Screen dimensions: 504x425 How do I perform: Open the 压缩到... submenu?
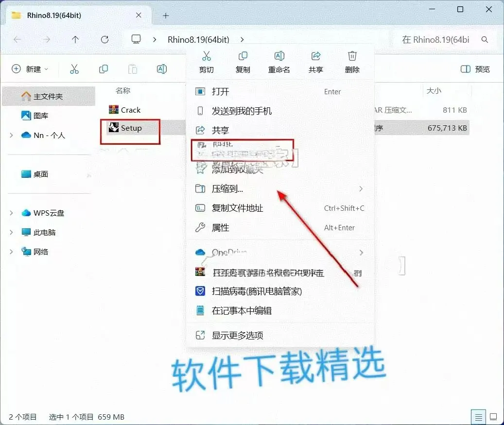click(280, 189)
